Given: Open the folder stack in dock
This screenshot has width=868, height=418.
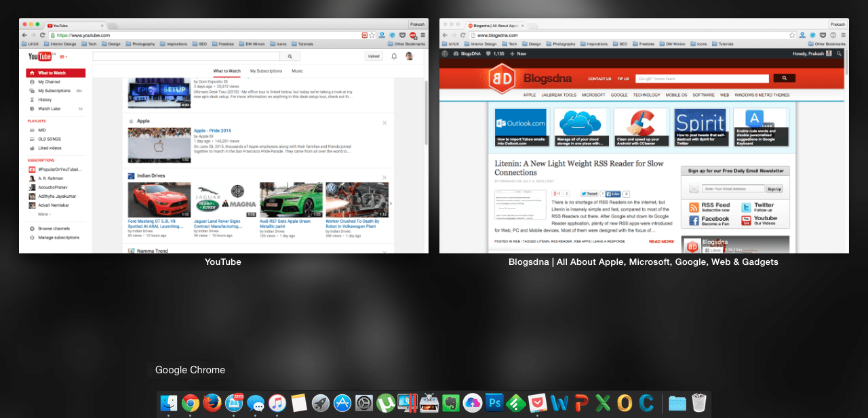Looking at the screenshot, I should (x=677, y=403).
